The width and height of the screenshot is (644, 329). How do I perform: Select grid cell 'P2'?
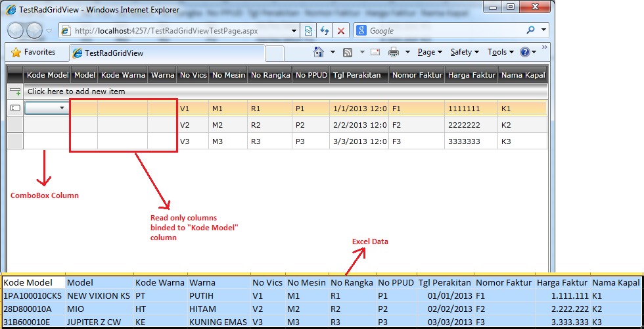point(311,124)
